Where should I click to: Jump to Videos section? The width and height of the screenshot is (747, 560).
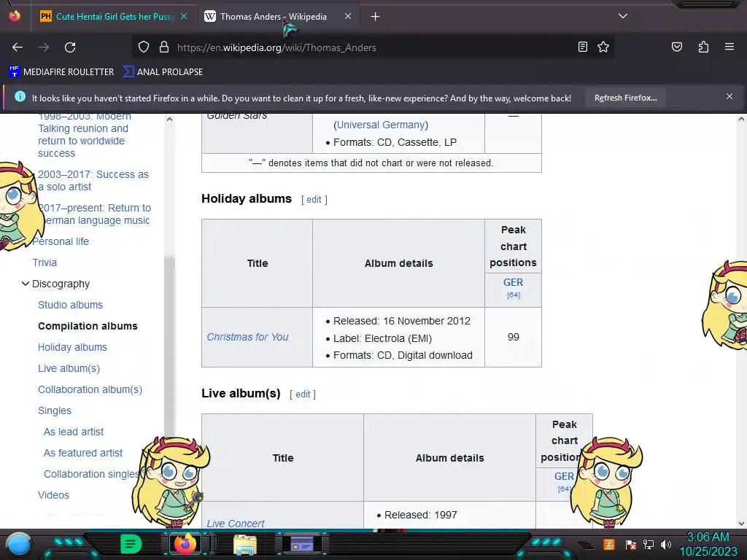tap(53, 495)
